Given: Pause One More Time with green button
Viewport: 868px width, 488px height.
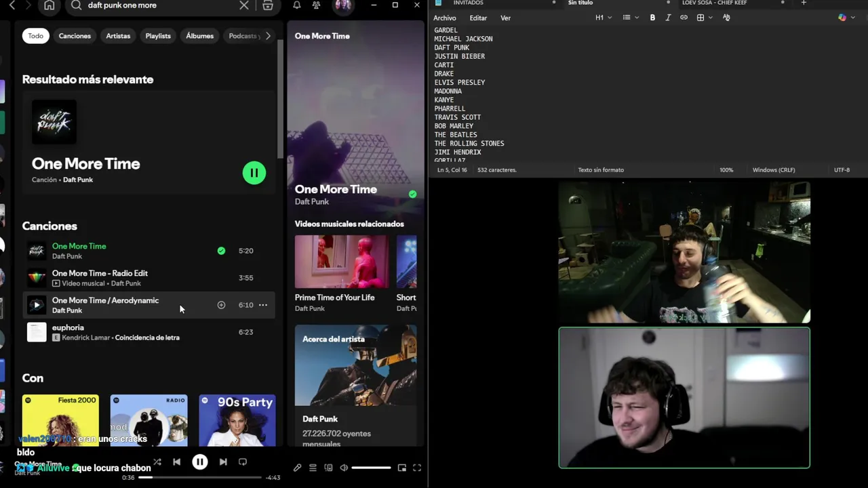Looking at the screenshot, I should (254, 173).
